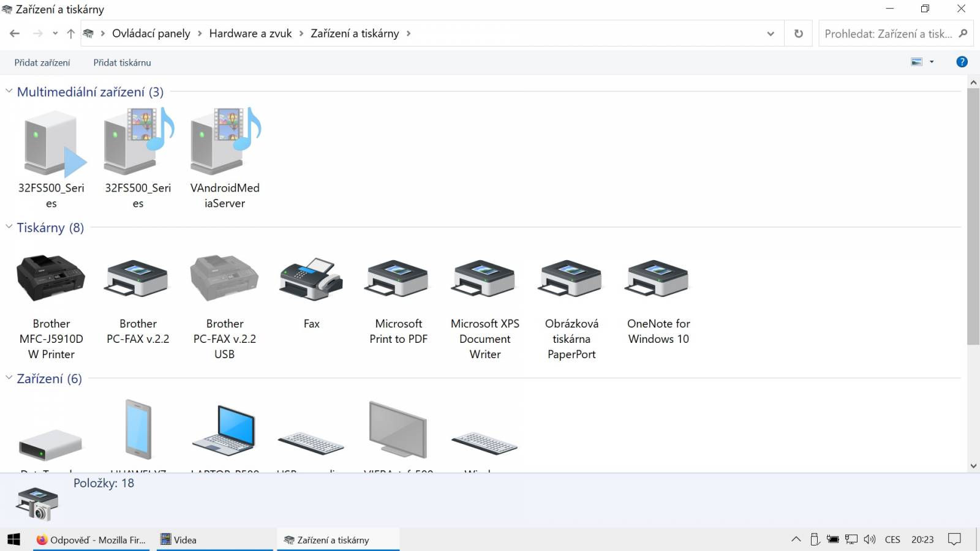Switch to Videa taskbar window
Viewport: 980px width, 551px height.
(214, 539)
